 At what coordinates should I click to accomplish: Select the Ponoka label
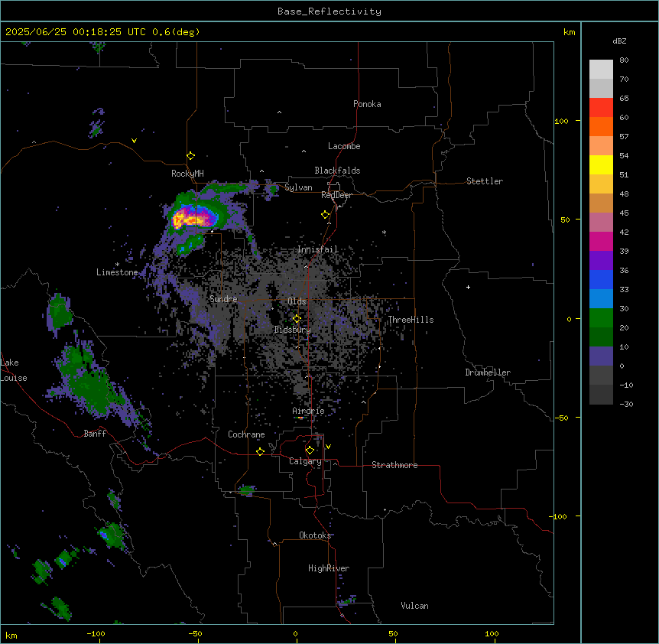pyautogui.click(x=367, y=104)
